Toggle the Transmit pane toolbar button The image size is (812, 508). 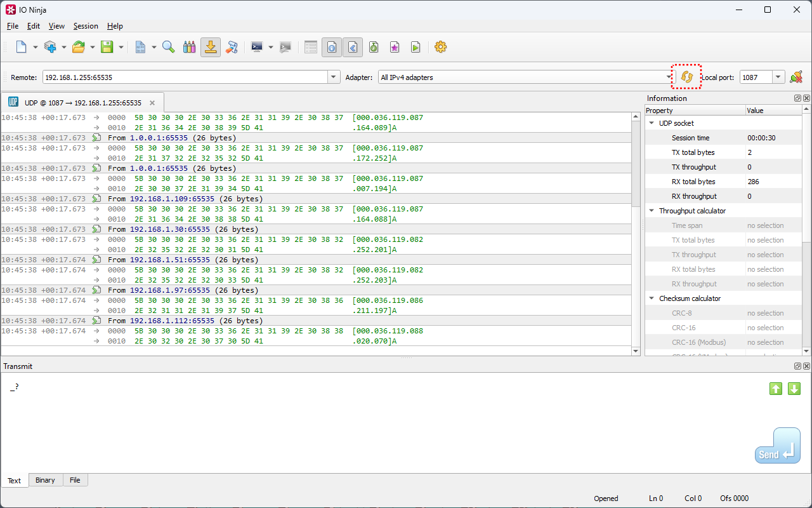point(353,47)
